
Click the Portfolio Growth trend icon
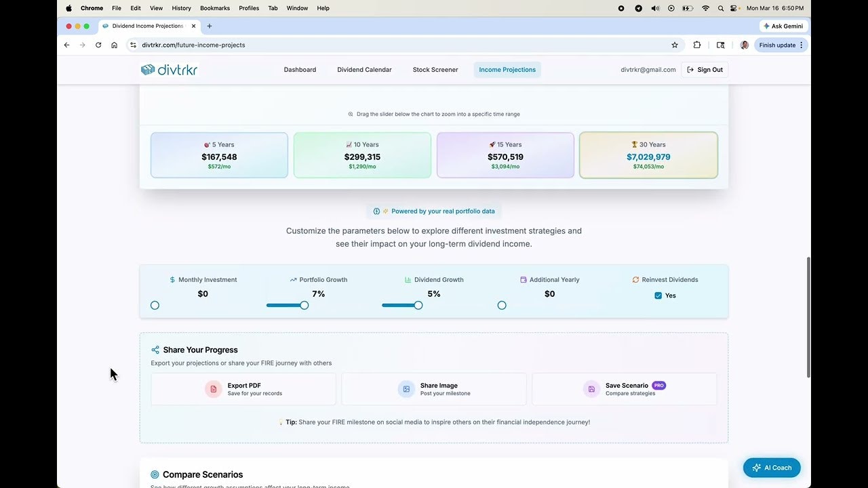click(293, 279)
